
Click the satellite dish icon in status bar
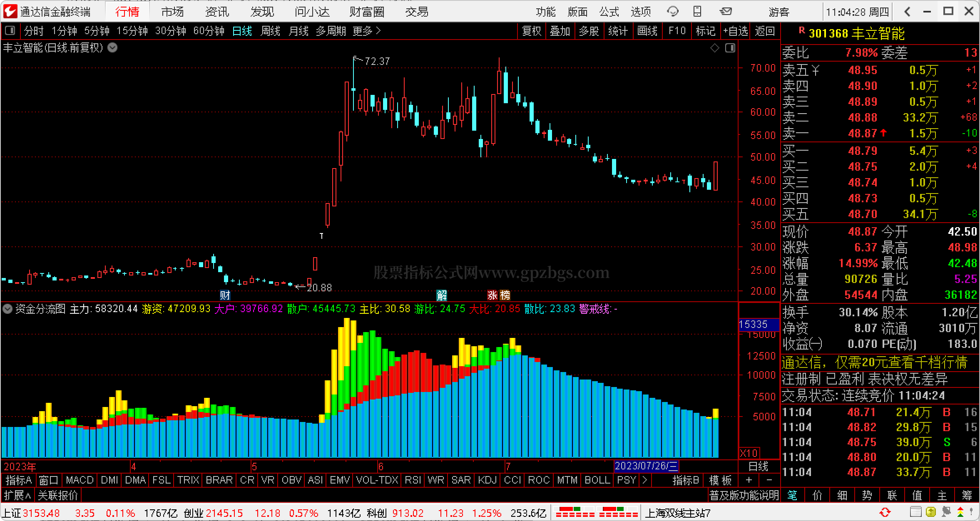pyautogui.click(x=946, y=512)
